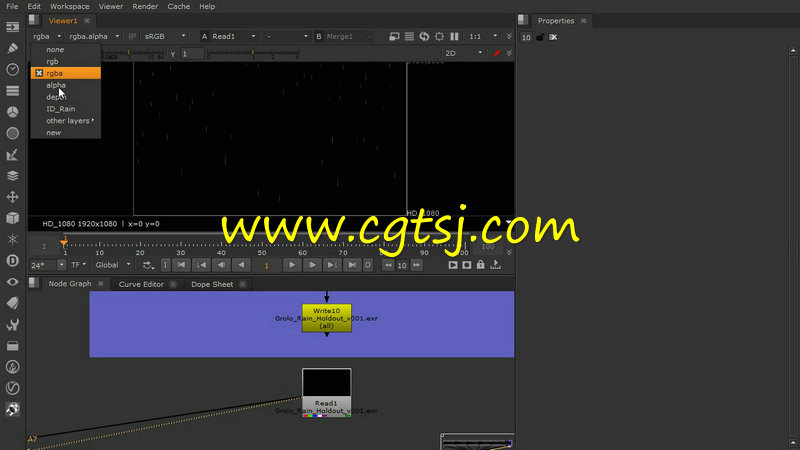Open the Color nodes icon
The height and width of the screenshot is (450, 800).
(12, 112)
